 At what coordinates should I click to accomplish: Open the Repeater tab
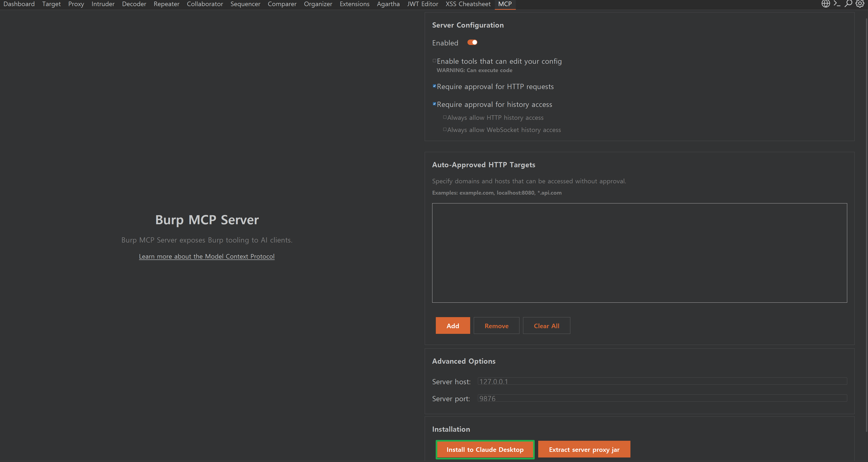[x=166, y=4]
